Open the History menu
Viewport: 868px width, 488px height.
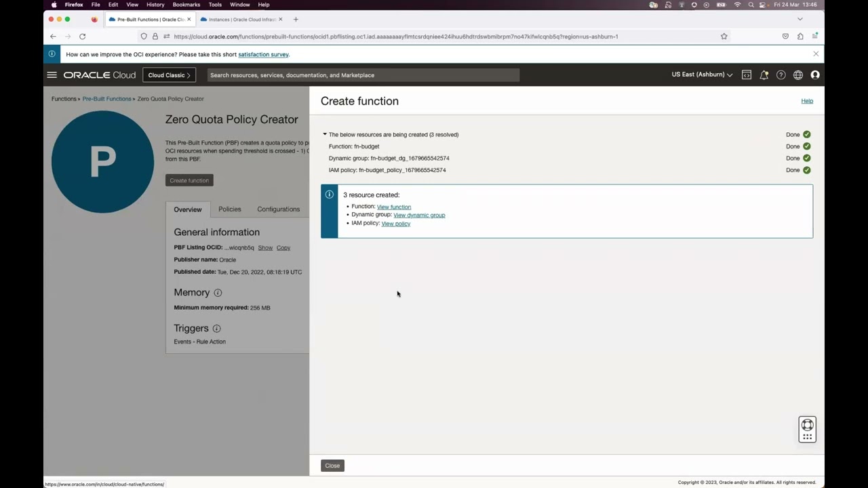[155, 5]
